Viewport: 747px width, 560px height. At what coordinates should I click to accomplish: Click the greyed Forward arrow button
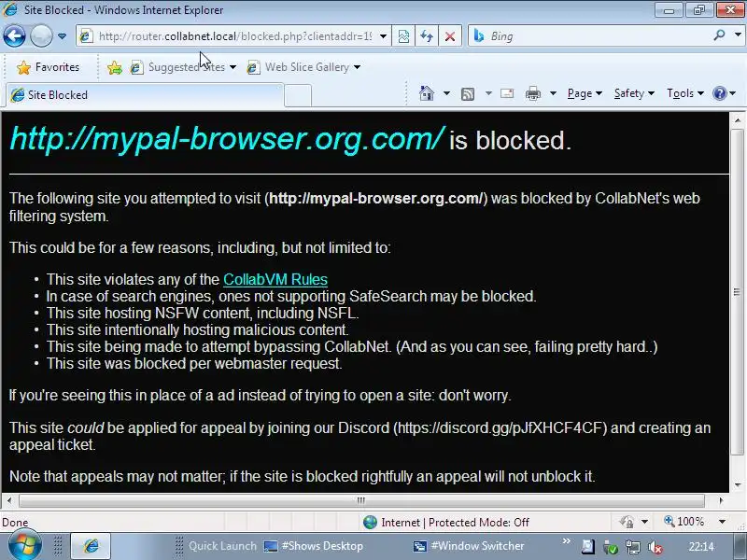(41, 35)
